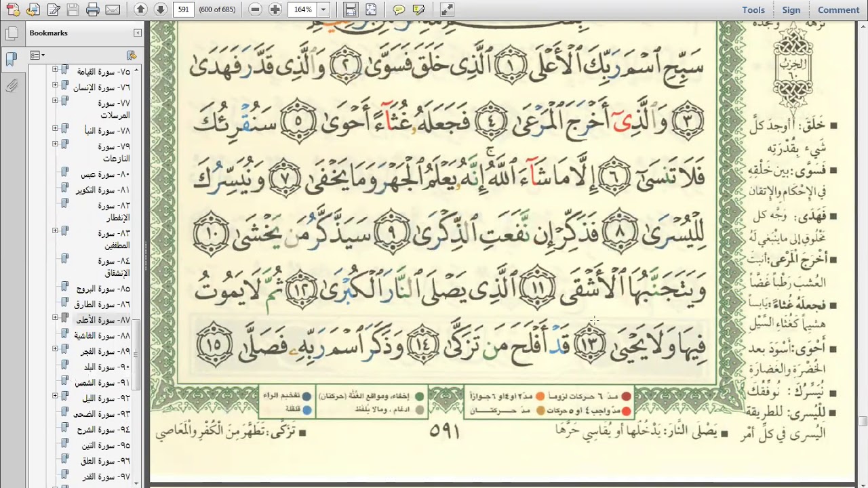The height and width of the screenshot is (488, 868).
Task: Select bookmark ٩٥ سورة التين
Action: tap(105, 445)
